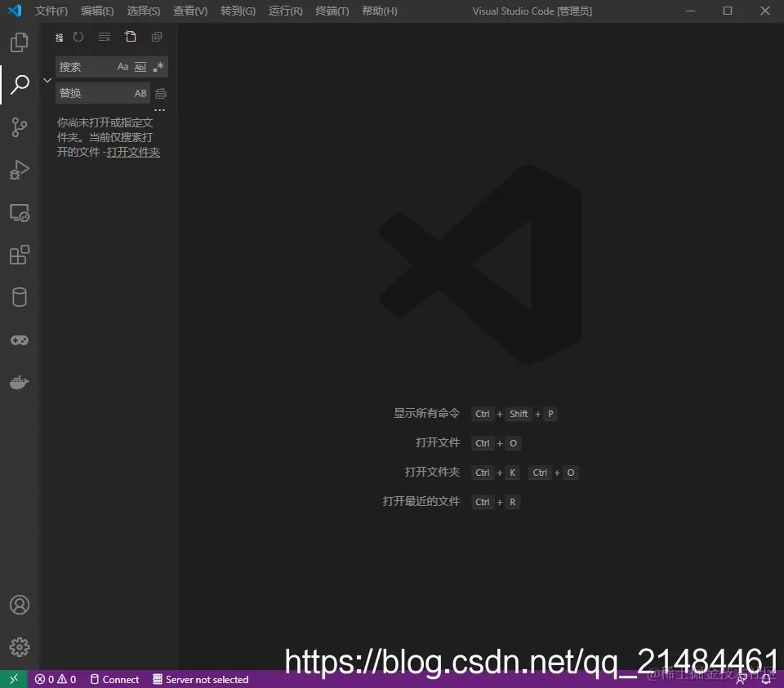Click the 打开文件 shortcut label
Viewport: 784px width, 688px height.
pos(438,442)
